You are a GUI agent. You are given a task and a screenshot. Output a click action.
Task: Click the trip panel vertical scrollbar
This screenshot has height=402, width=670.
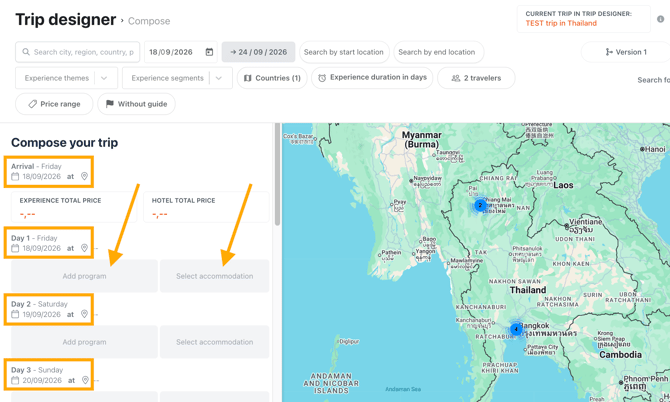277,174
